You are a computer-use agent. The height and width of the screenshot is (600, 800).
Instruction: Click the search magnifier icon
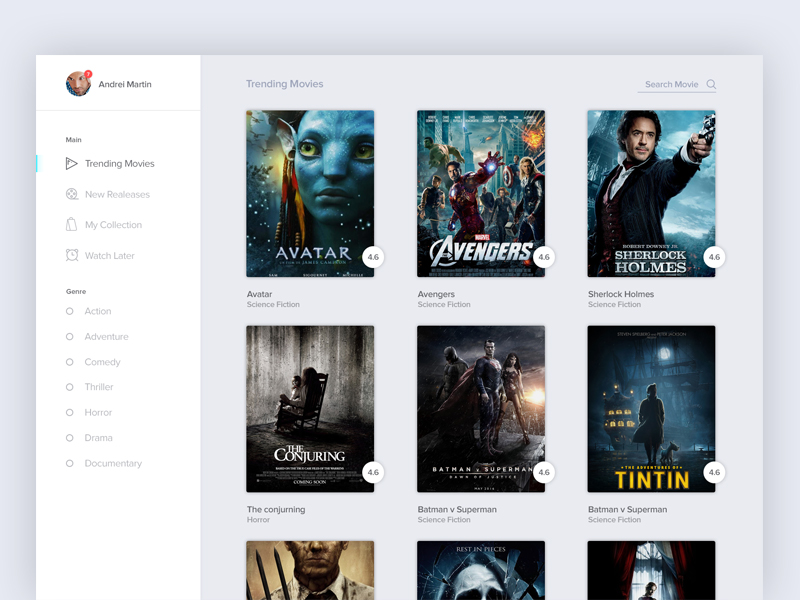(711, 84)
